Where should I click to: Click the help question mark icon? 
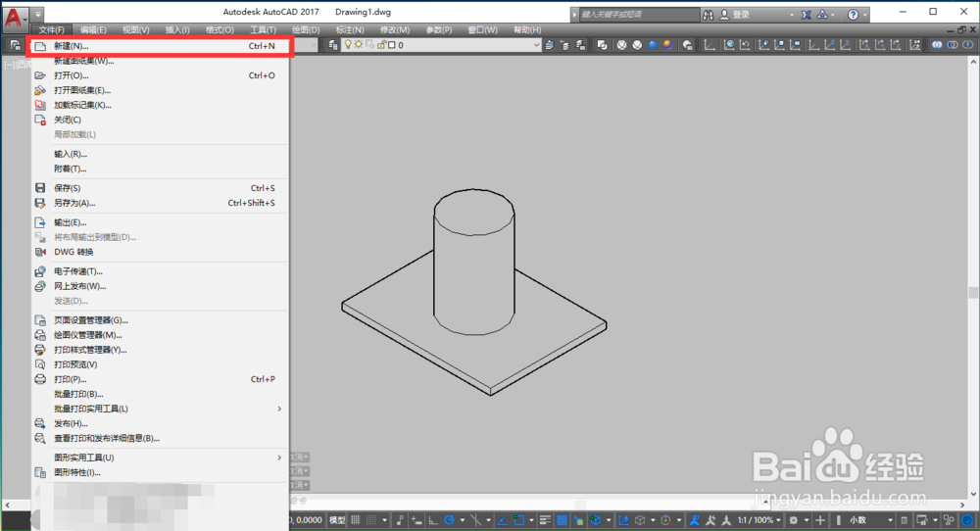[x=854, y=15]
